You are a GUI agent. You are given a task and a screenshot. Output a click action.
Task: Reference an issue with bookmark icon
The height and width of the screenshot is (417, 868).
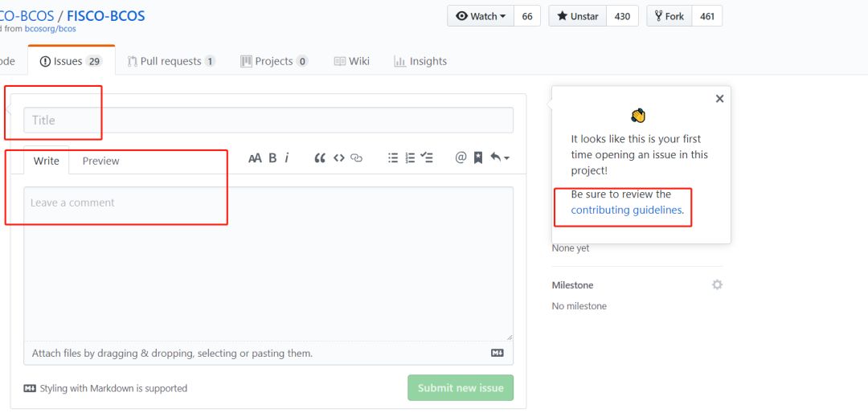coord(478,158)
